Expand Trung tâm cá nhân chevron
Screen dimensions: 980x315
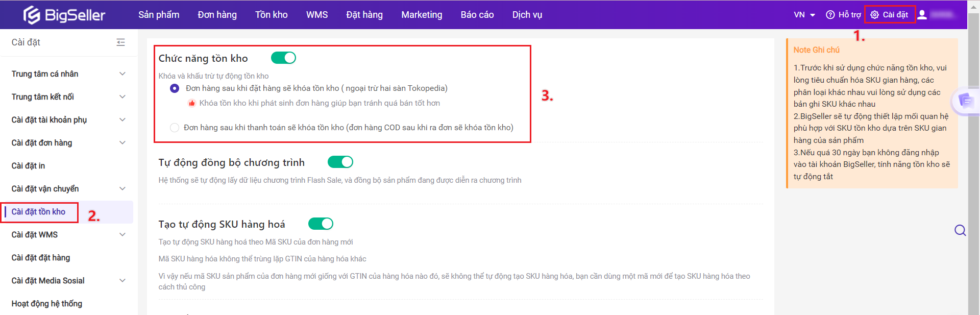coord(122,74)
